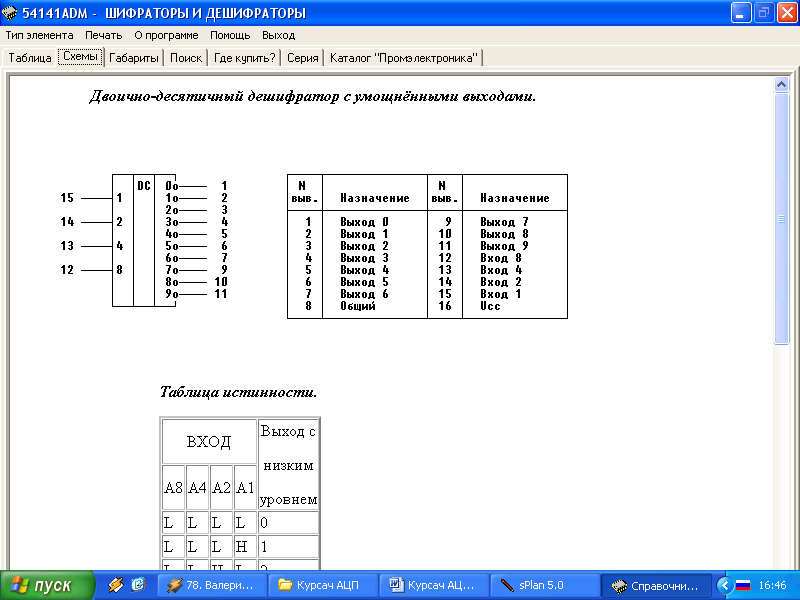Click the Выход 0 pin table entry

[x=364, y=222]
